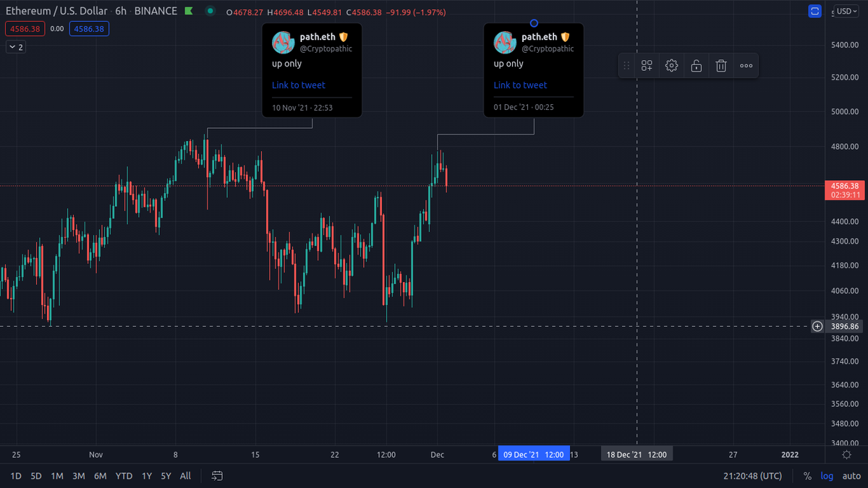The width and height of the screenshot is (868, 488).
Task: Set chart range to 1M
Action: tap(57, 476)
